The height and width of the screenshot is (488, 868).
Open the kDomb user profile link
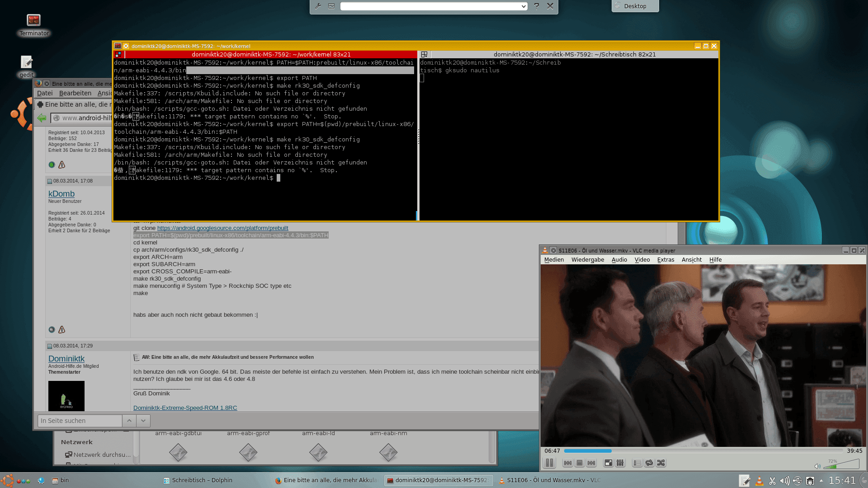tap(61, 194)
